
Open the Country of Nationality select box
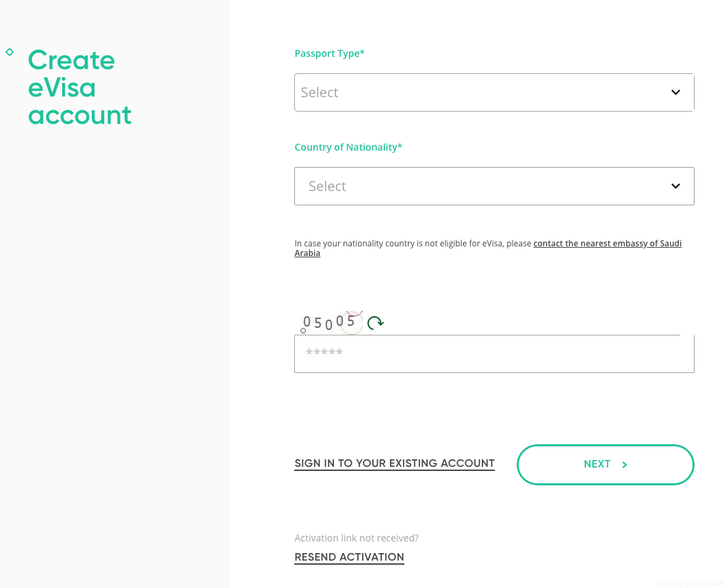click(493, 186)
